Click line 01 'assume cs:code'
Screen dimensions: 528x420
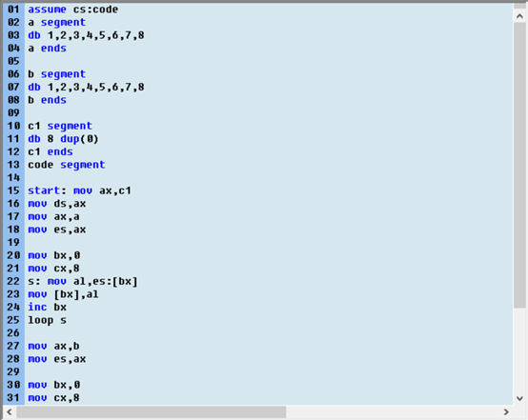click(x=73, y=10)
